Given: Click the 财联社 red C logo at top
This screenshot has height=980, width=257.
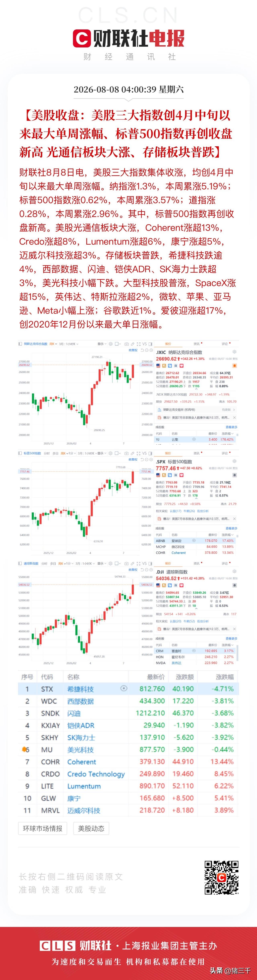Looking at the screenshot, I should tap(82, 38).
